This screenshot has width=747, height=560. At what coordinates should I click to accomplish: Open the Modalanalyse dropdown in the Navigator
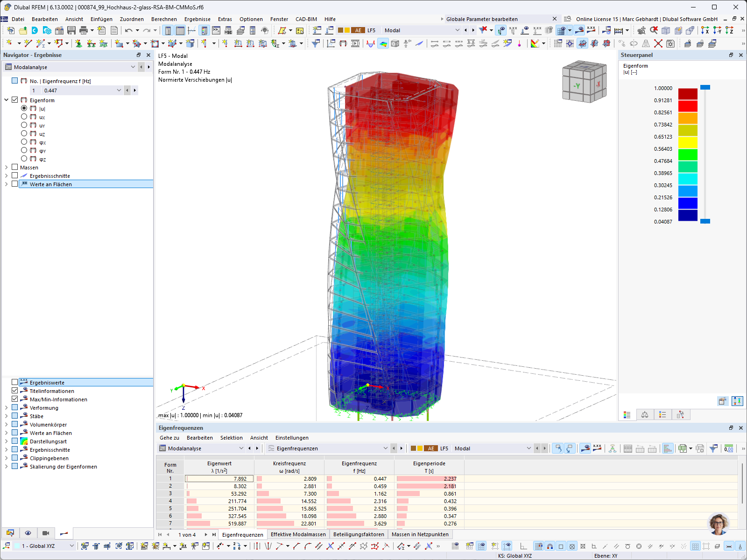point(133,67)
